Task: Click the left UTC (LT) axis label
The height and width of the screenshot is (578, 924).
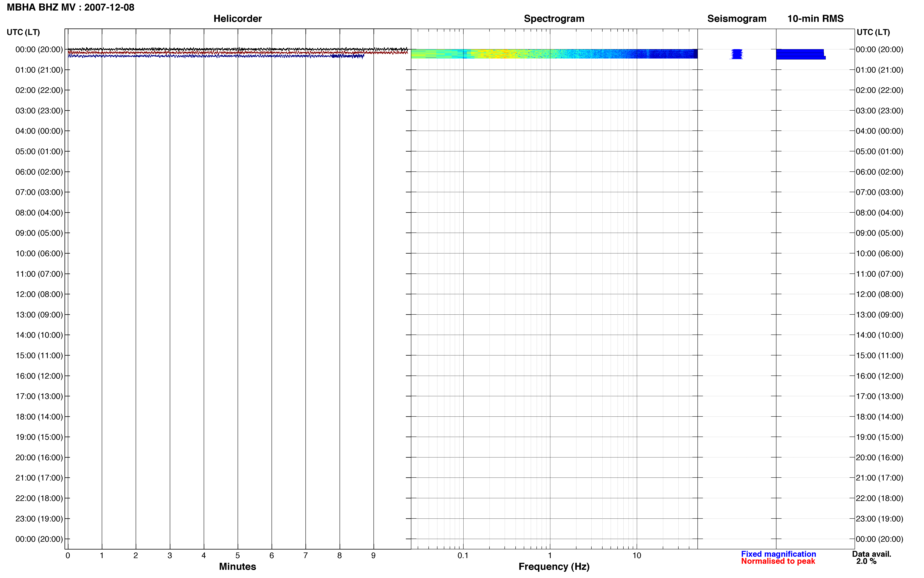Action: click(x=23, y=32)
